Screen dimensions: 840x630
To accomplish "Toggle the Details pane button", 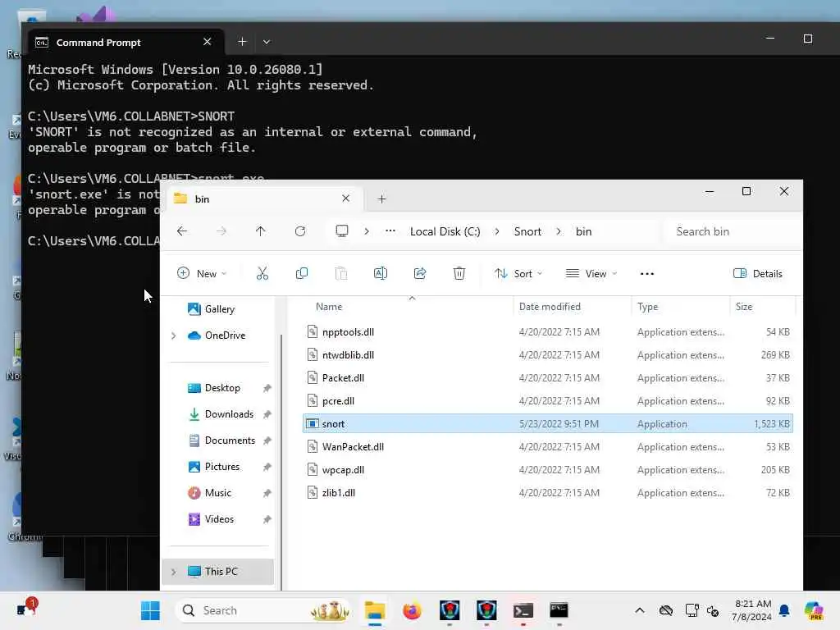I will [757, 274].
